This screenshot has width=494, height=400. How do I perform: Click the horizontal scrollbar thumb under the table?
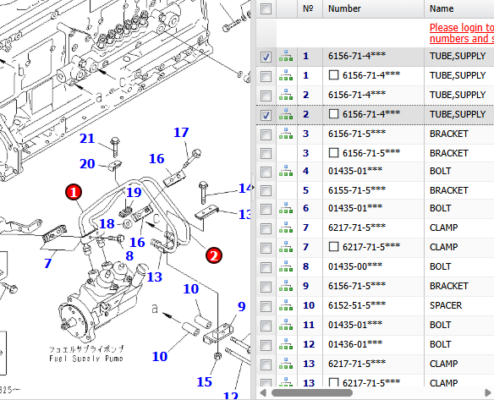tap(312, 393)
